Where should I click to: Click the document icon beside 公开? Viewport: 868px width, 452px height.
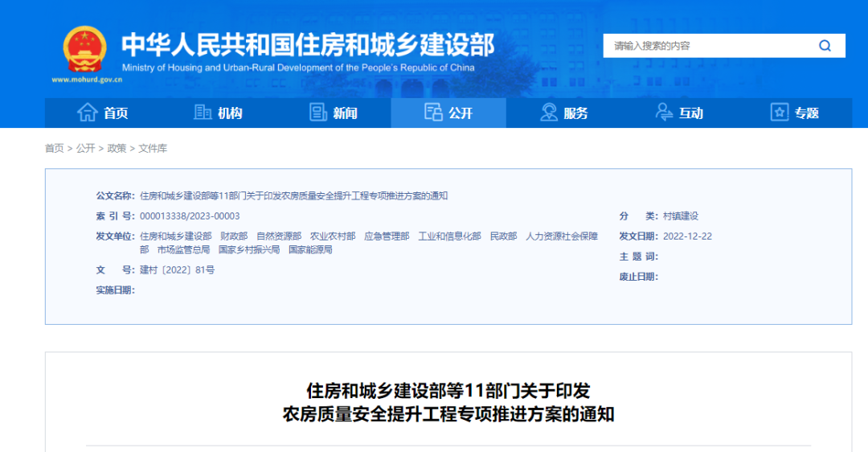433,113
